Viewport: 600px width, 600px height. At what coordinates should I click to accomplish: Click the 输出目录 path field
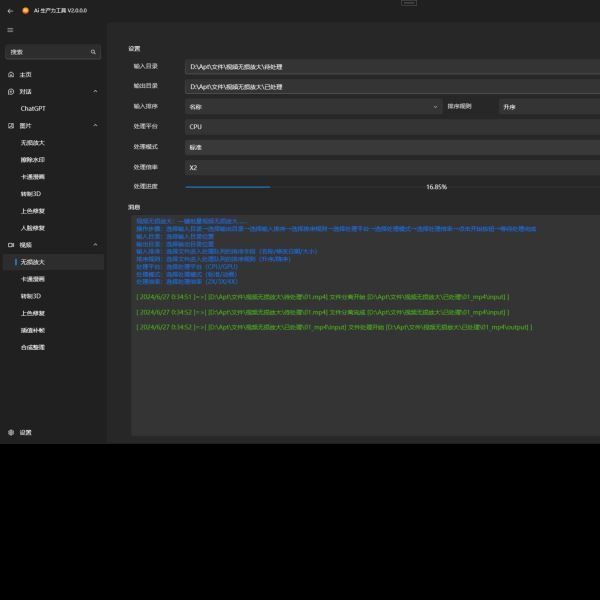393,87
